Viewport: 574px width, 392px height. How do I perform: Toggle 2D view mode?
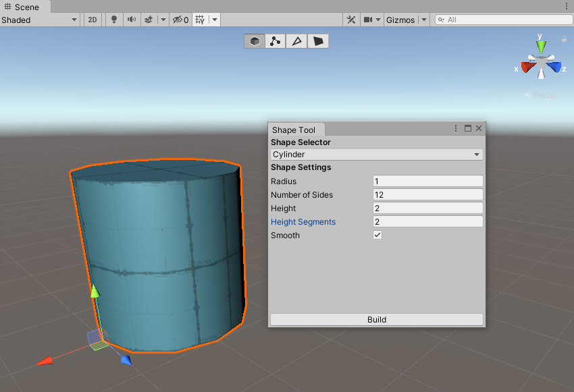pos(93,20)
